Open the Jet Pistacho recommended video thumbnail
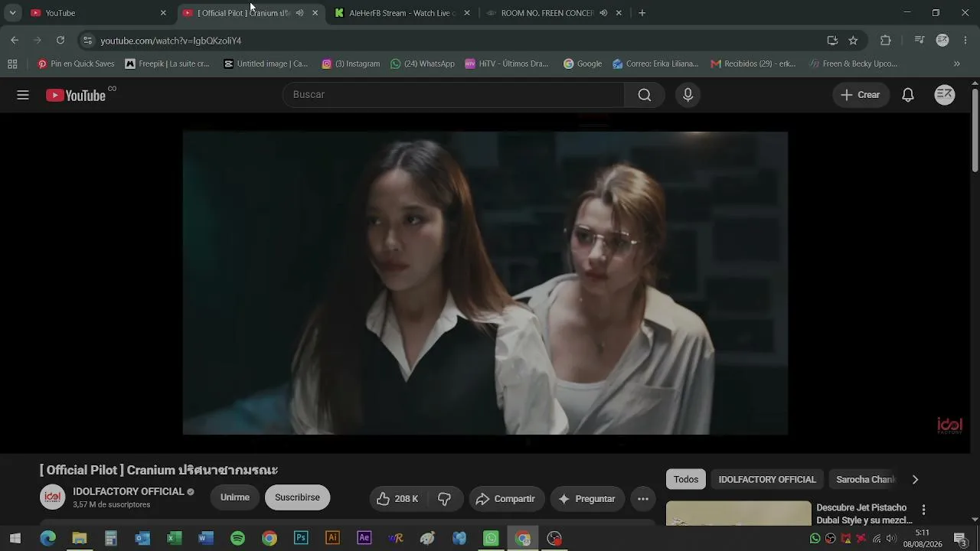Screen dimensions: 980x551 click(738, 514)
